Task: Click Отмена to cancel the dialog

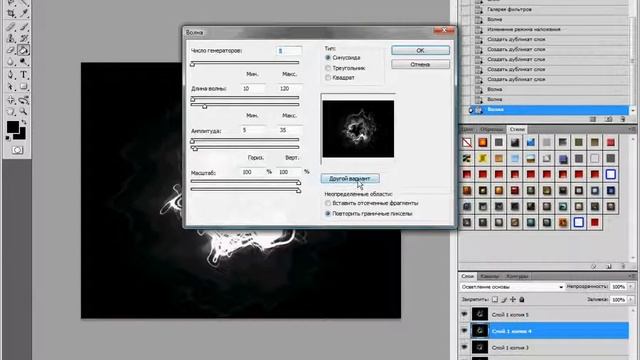Action: tap(420, 64)
